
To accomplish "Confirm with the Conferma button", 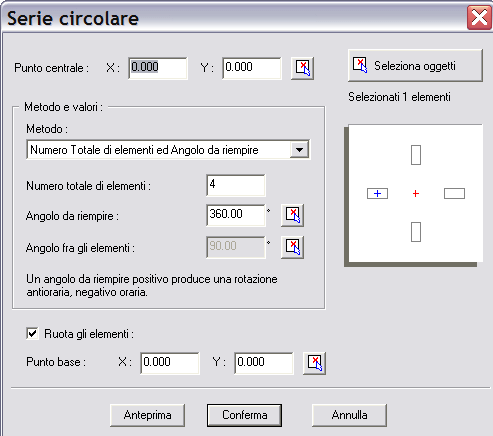I will [x=244, y=415].
